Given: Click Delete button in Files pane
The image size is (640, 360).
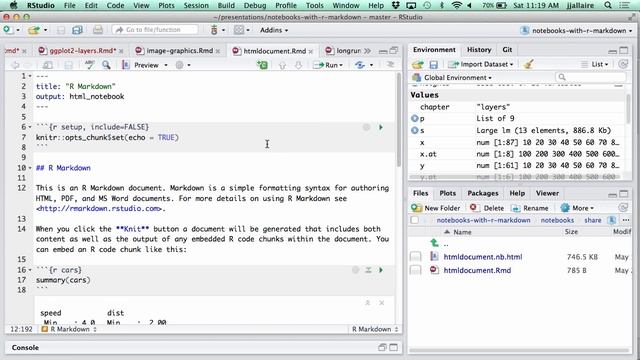Looking at the screenshot, I should (487, 208).
